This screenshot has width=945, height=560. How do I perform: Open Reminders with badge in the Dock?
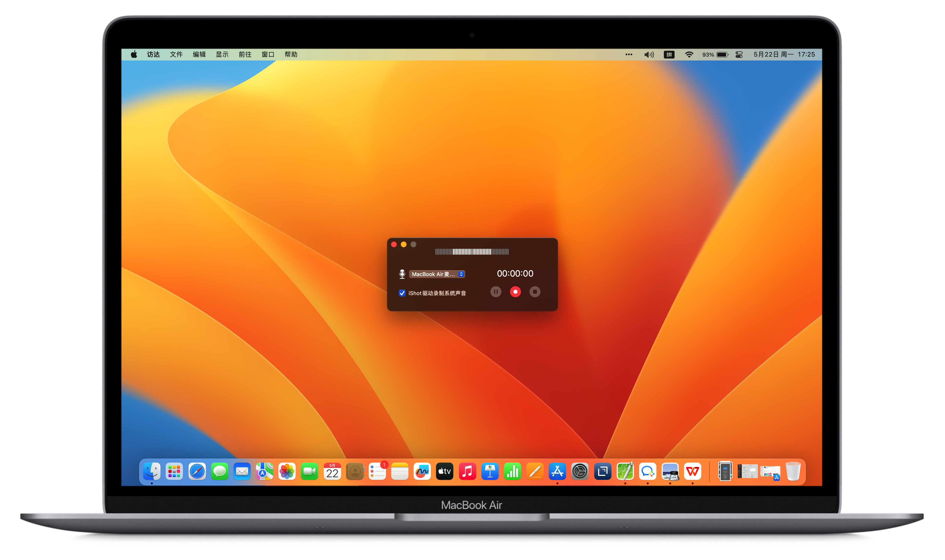point(377,471)
